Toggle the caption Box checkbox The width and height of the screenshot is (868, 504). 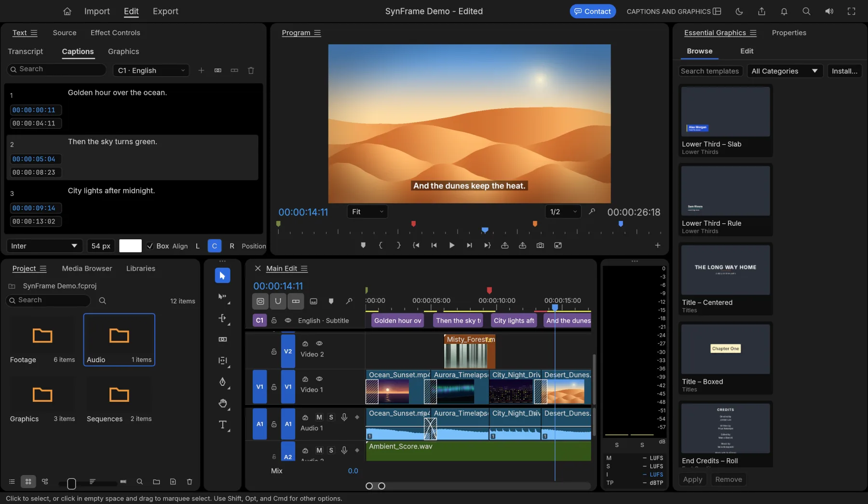click(x=150, y=246)
